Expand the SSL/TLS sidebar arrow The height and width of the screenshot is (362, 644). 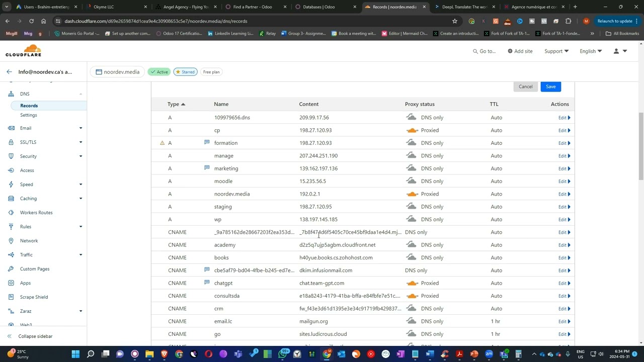80,142
